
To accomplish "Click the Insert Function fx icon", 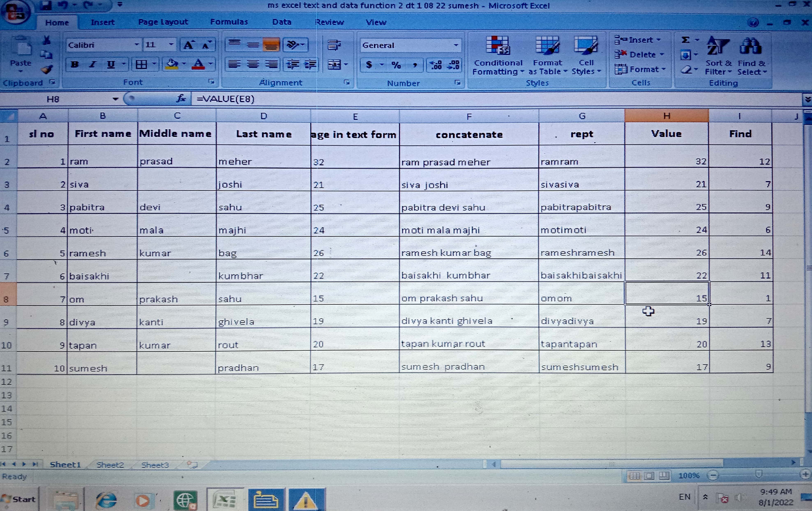I will coord(181,99).
